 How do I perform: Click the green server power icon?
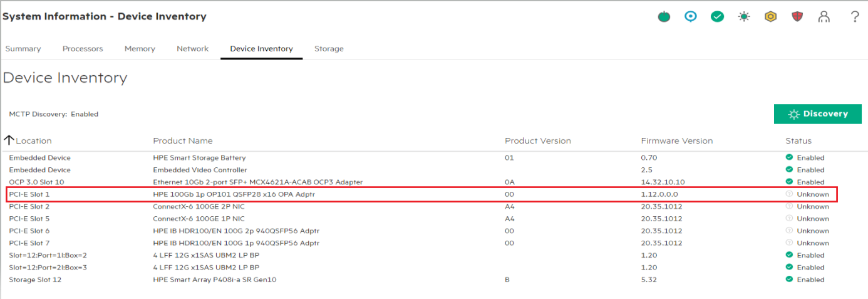point(664,17)
